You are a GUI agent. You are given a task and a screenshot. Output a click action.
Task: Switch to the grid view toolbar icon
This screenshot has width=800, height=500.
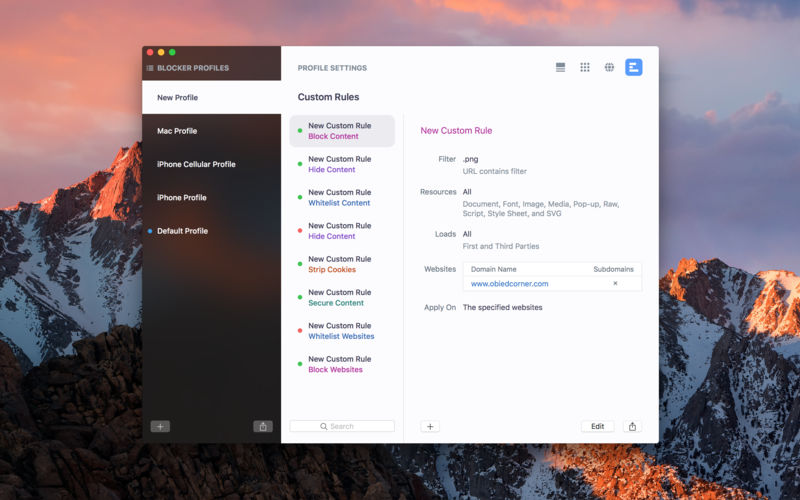585,67
